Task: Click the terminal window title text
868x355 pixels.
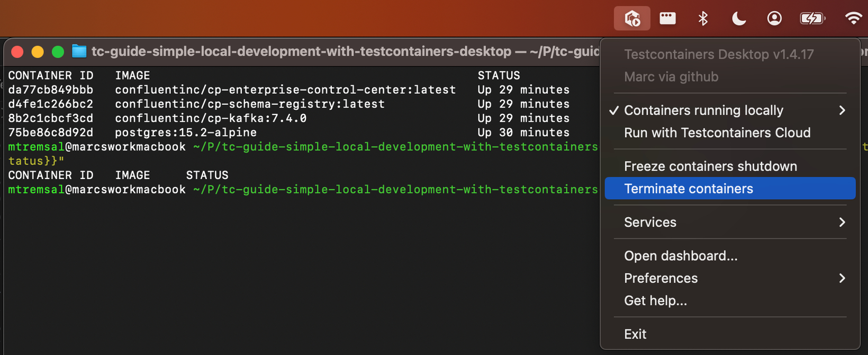Action: 345,51
